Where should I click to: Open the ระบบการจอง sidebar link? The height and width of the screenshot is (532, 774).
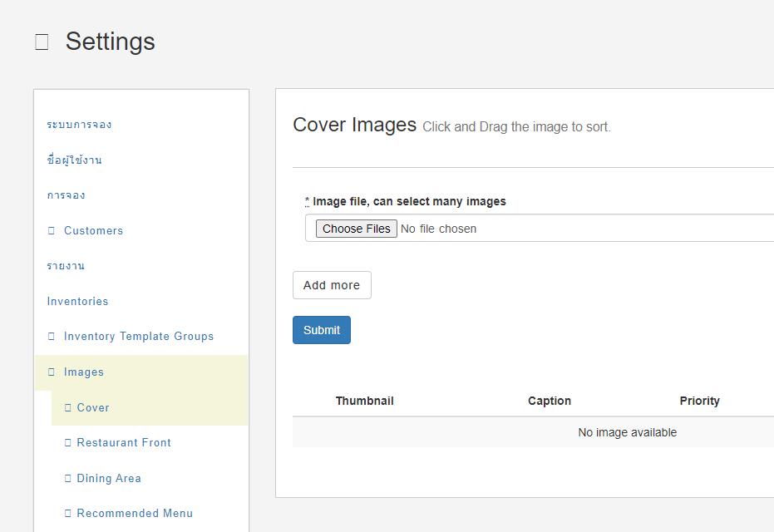pos(79,125)
